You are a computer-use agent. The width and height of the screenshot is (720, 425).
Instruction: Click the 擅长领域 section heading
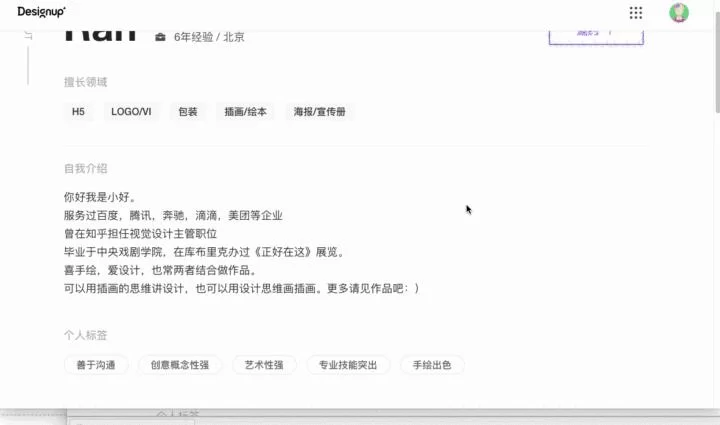pos(85,82)
